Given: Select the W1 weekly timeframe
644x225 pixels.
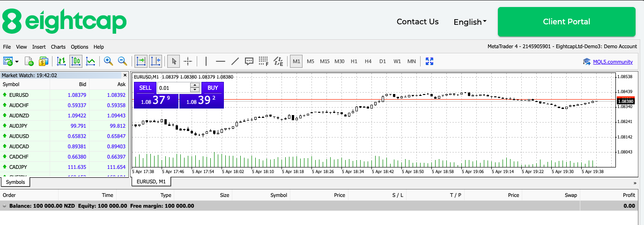Looking at the screenshot, I should click(x=397, y=61).
